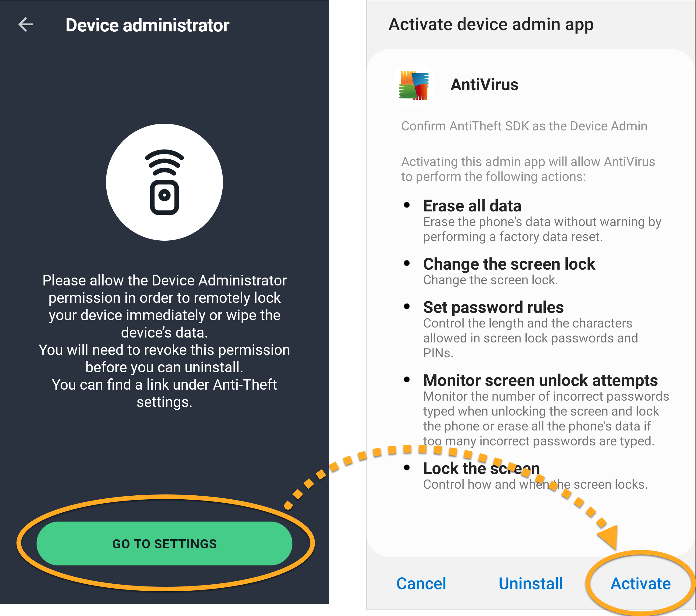Tap the Set password rules bullet point
Screen dimensions: 696x616
pos(407,306)
